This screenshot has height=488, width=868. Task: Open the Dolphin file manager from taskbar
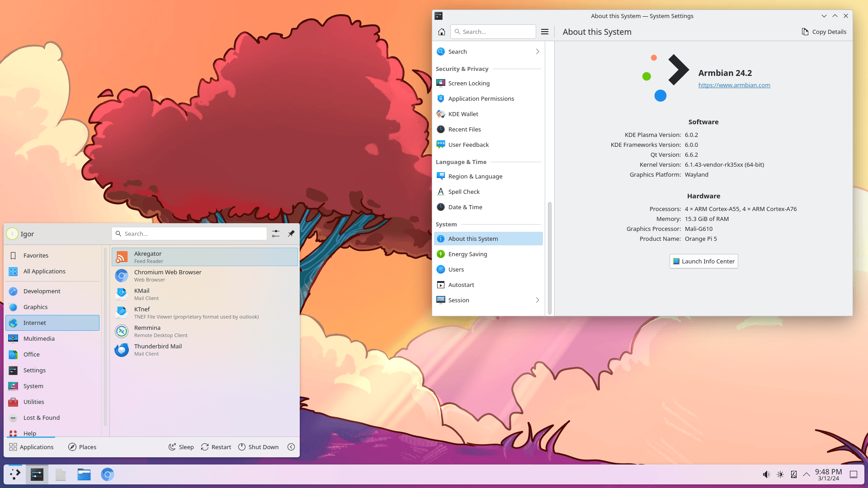84,474
